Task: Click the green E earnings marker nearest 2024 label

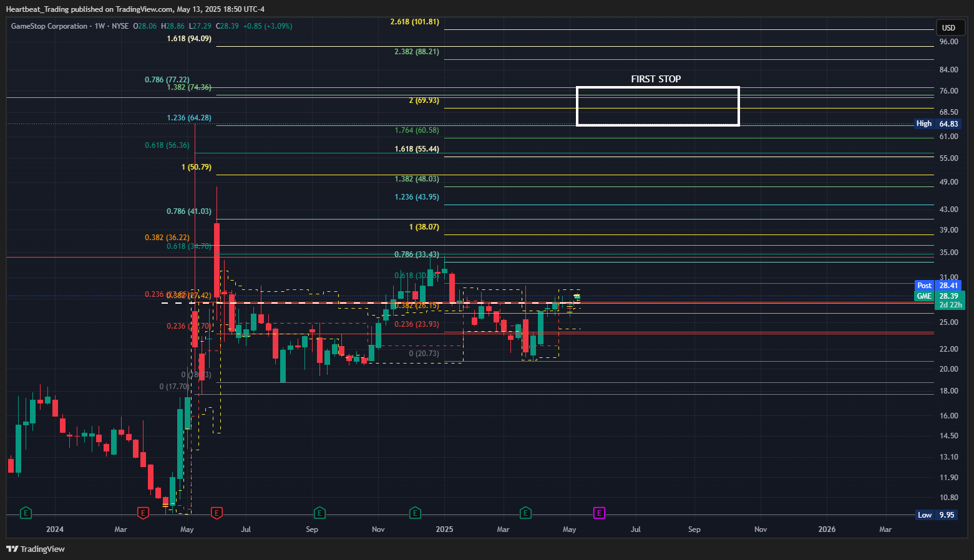Action: tap(26, 513)
